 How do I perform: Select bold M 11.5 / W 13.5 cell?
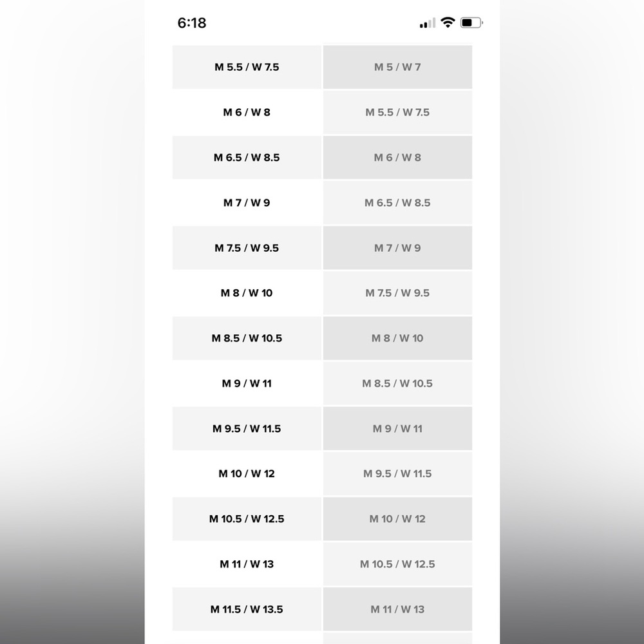click(x=247, y=609)
